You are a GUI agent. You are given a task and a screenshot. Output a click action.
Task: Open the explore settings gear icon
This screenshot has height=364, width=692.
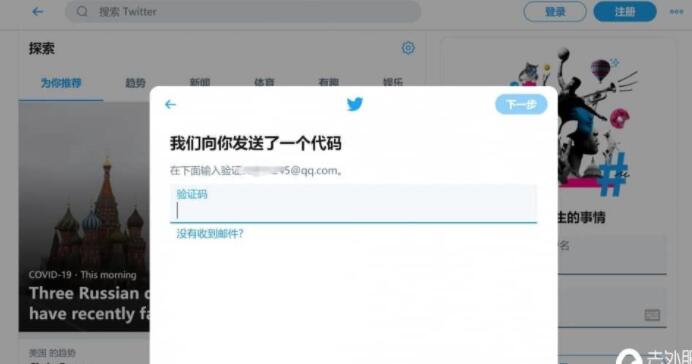click(408, 48)
